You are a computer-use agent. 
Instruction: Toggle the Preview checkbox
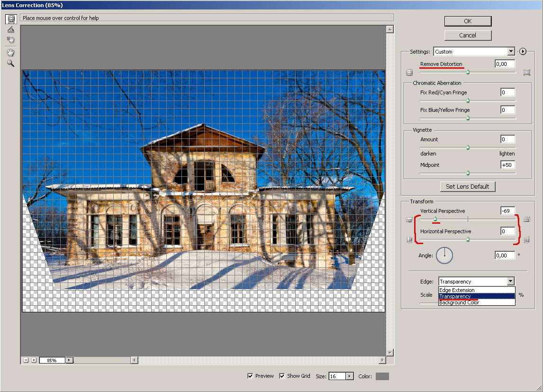pyautogui.click(x=250, y=376)
